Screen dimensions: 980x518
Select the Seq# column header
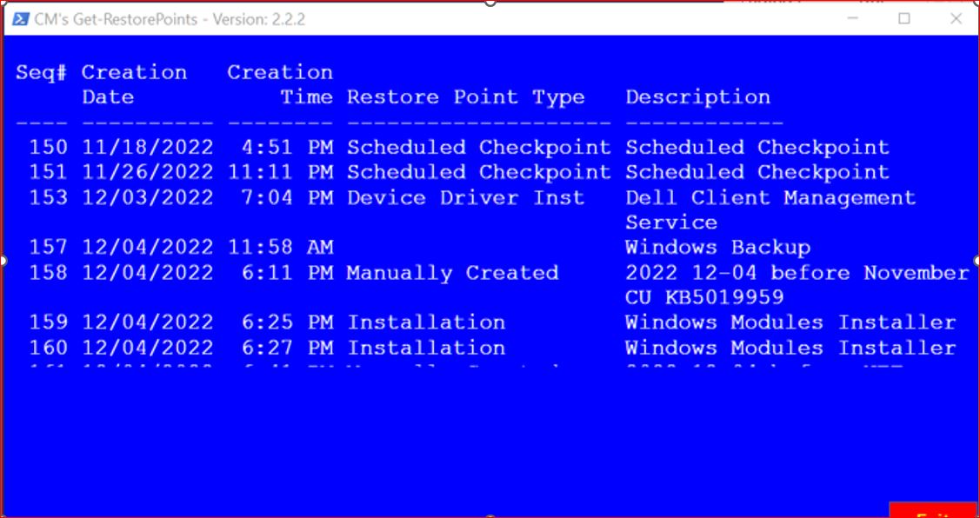41,72
